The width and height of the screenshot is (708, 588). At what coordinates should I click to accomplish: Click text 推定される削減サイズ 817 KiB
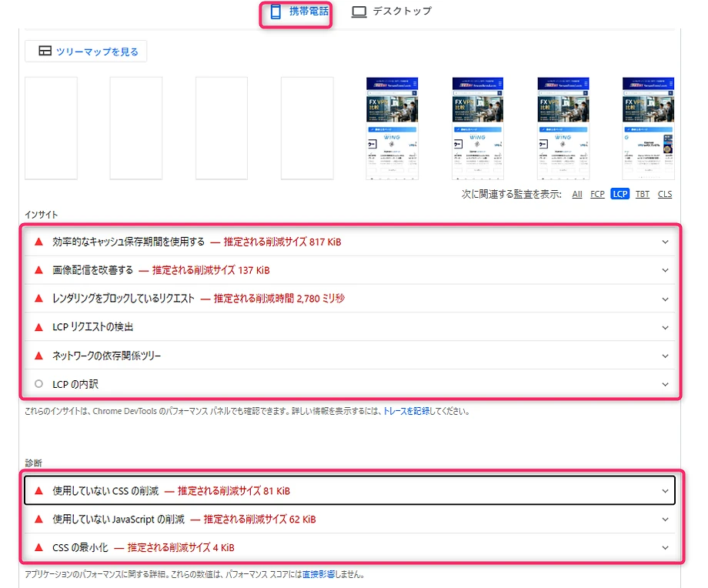[x=282, y=242]
